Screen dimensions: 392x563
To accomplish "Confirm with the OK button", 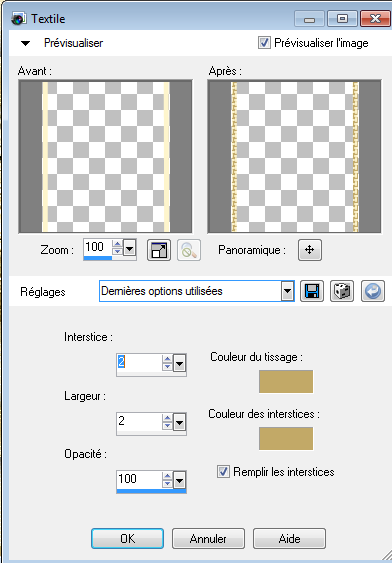I will click(x=127, y=538).
